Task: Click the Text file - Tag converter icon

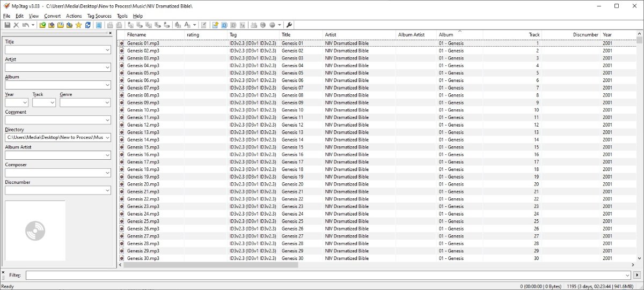Action: click(x=157, y=25)
